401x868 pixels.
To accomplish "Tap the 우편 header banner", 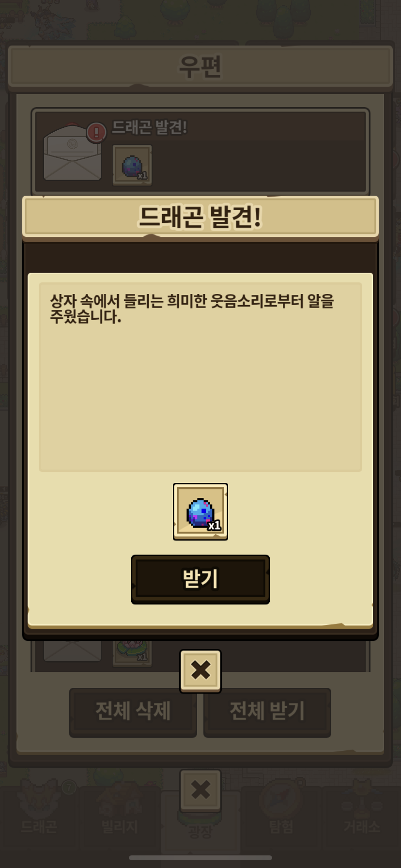I will 200,67.
